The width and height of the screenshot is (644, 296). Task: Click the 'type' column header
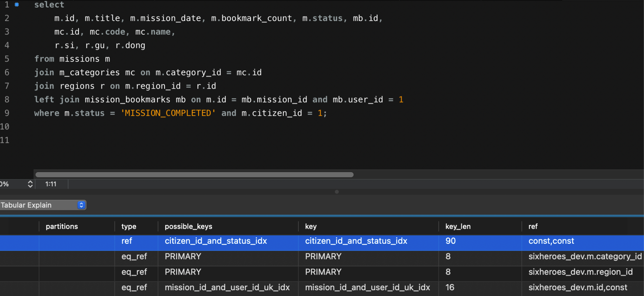pyautogui.click(x=129, y=226)
